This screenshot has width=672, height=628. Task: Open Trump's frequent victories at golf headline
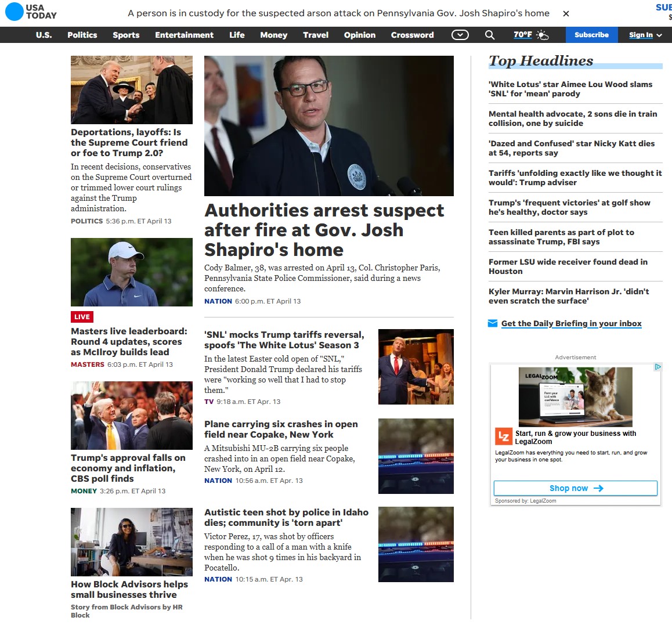pyautogui.click(x=569, y=207)
